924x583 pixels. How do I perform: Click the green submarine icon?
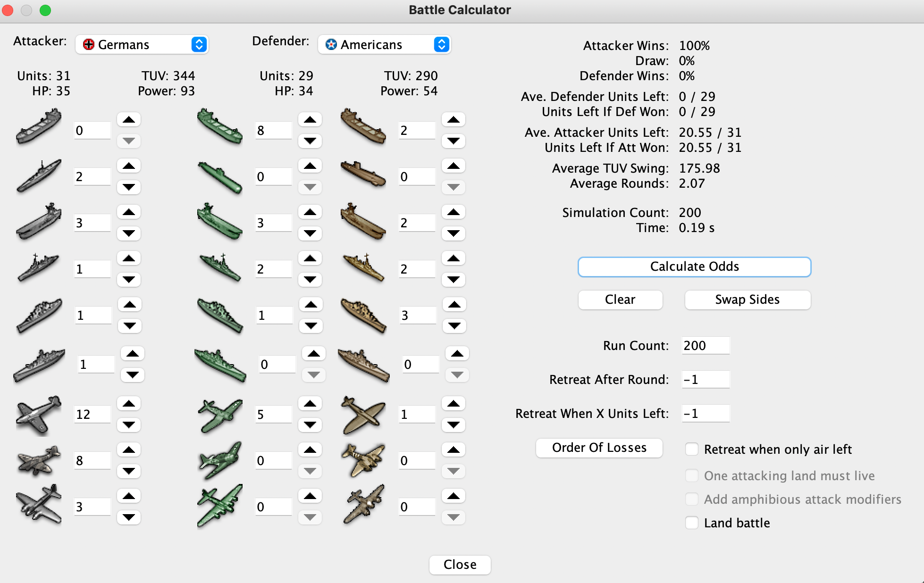[220, 177]
